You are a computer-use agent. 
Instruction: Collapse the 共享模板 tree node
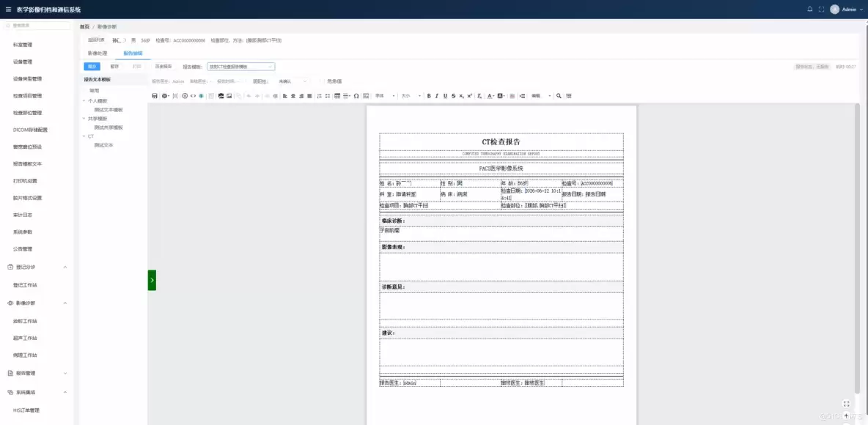pos(84,119)
